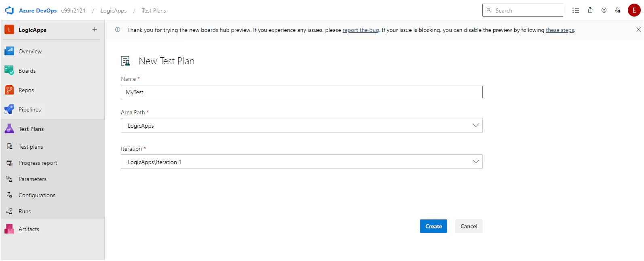644x261 pixels.
Task: Focus the Search box in the header
Action: tap(522, 10)
